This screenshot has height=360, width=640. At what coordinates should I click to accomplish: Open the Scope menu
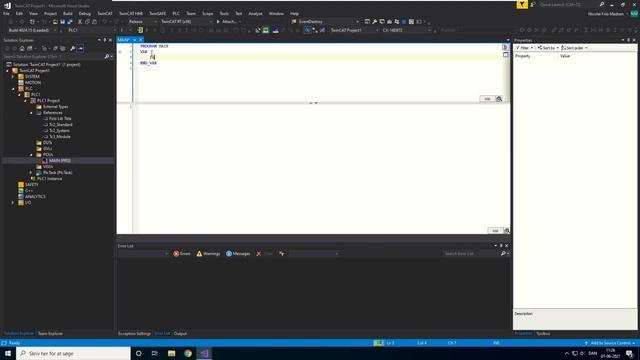[207, 13]
